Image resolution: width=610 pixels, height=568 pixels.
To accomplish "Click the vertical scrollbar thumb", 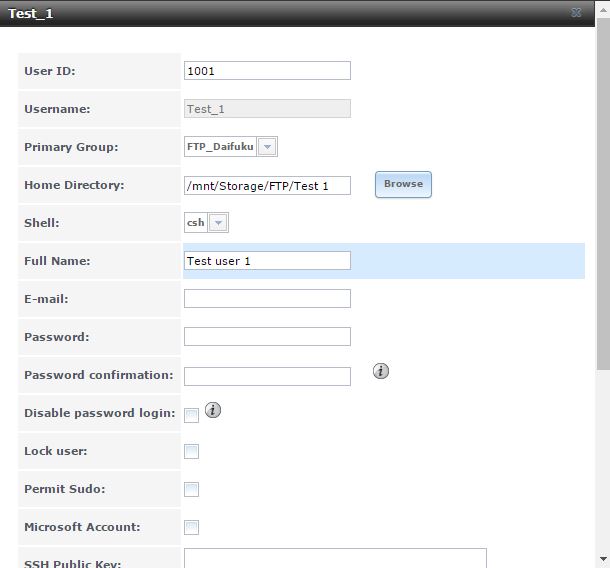I will tap(603, 195).
